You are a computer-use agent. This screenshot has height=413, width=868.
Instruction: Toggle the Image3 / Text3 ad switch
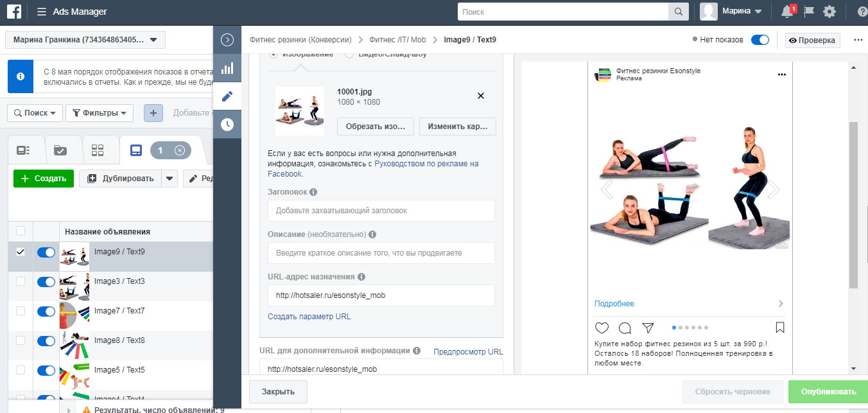click(46, 282)
